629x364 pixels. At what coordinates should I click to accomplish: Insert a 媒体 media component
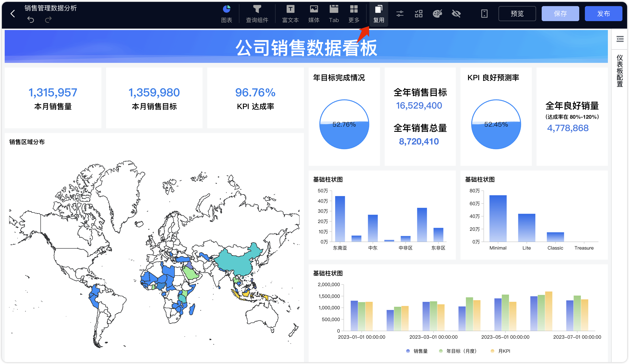pos(314,14)
